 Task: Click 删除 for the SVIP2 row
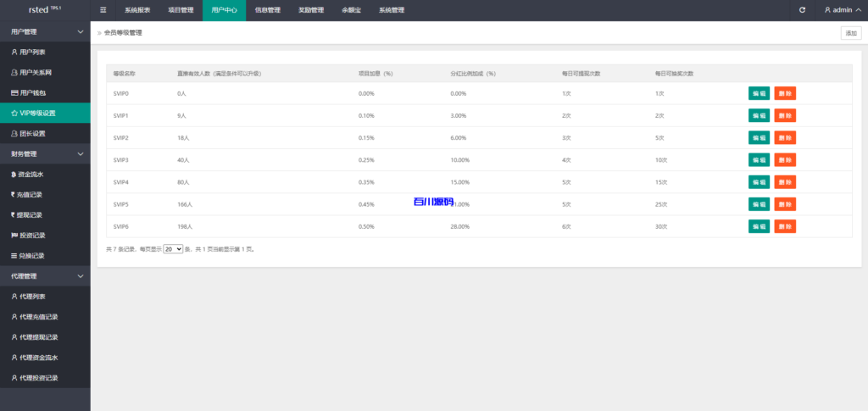click(x=785, y=138)
